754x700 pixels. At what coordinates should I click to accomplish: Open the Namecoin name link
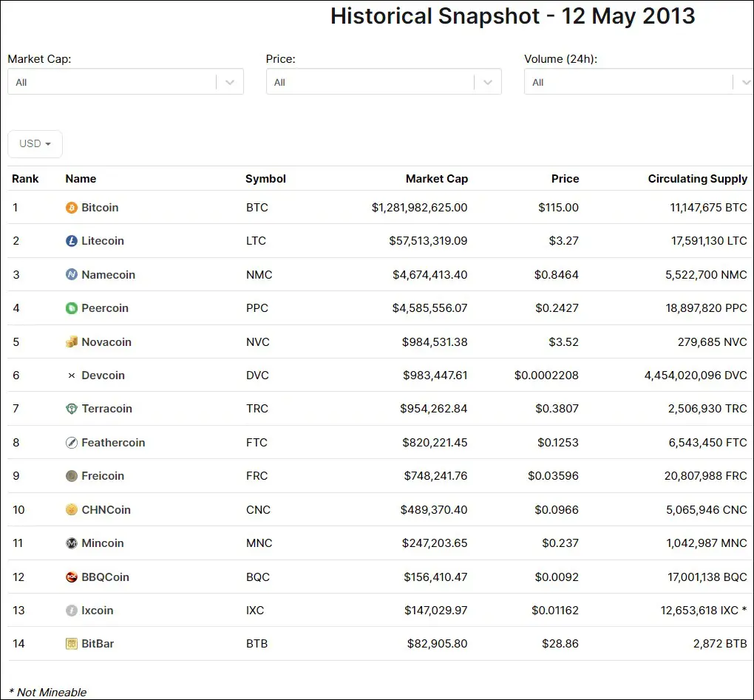pos(108,274)
